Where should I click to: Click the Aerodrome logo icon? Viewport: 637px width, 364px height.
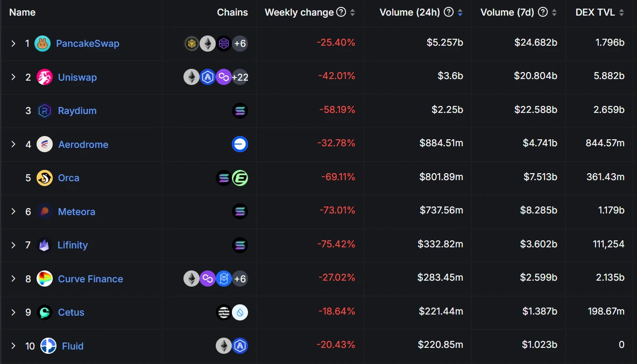45,144
